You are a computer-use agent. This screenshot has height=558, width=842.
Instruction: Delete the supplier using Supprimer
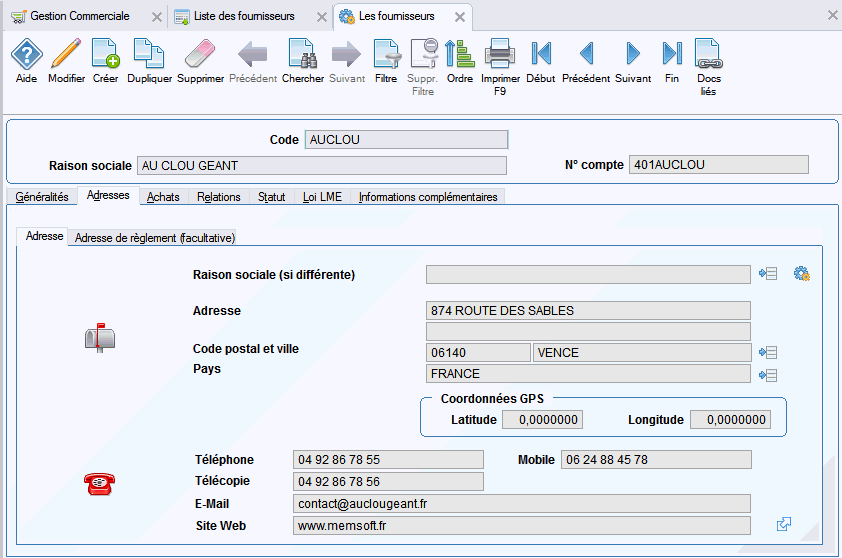[x=200, y=55]
